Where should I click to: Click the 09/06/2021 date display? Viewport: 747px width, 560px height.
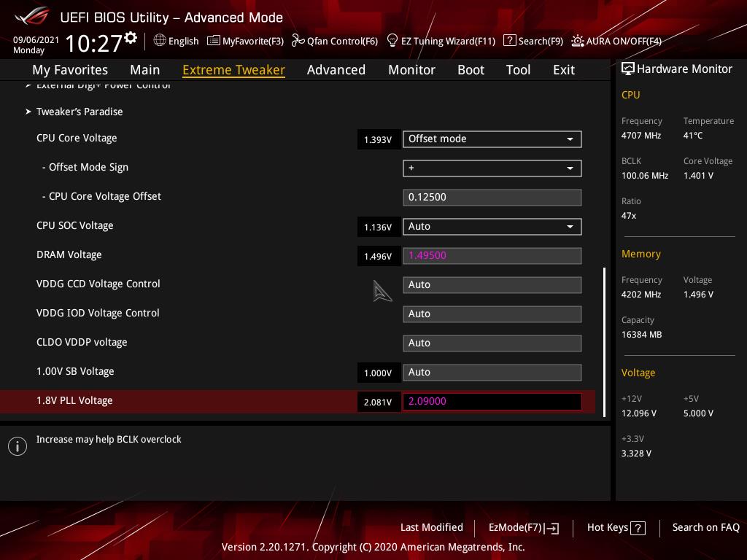pos(36,40)
